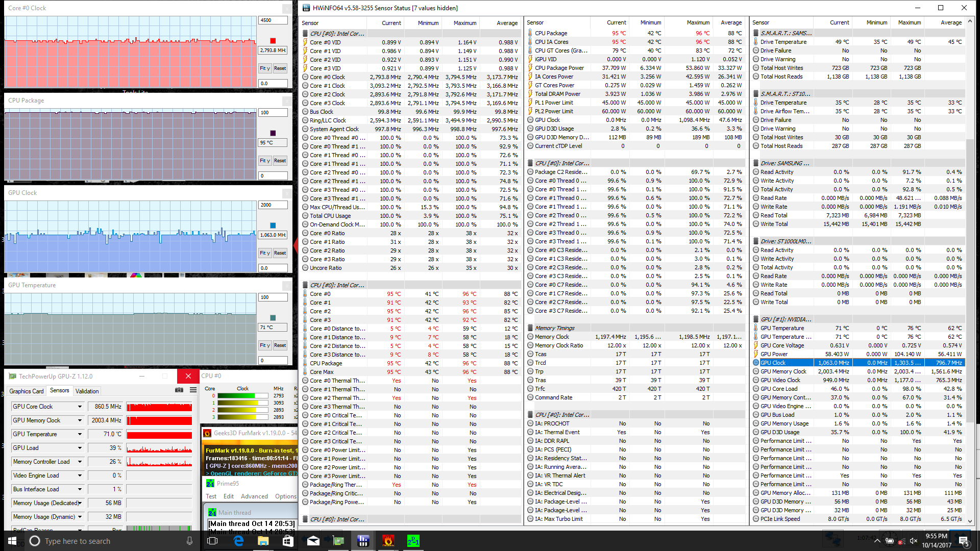Open Prime95 Options menu

(x=286, y=496)
